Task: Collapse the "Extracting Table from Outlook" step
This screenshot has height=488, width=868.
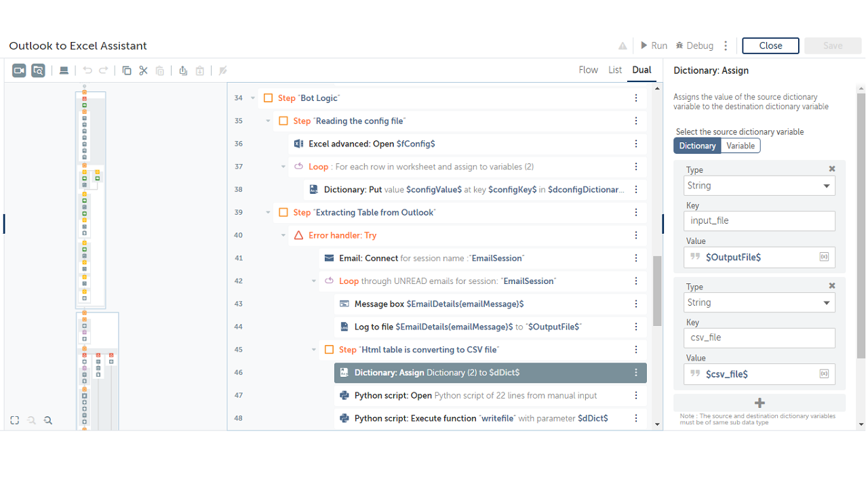Action: point(269,213)
